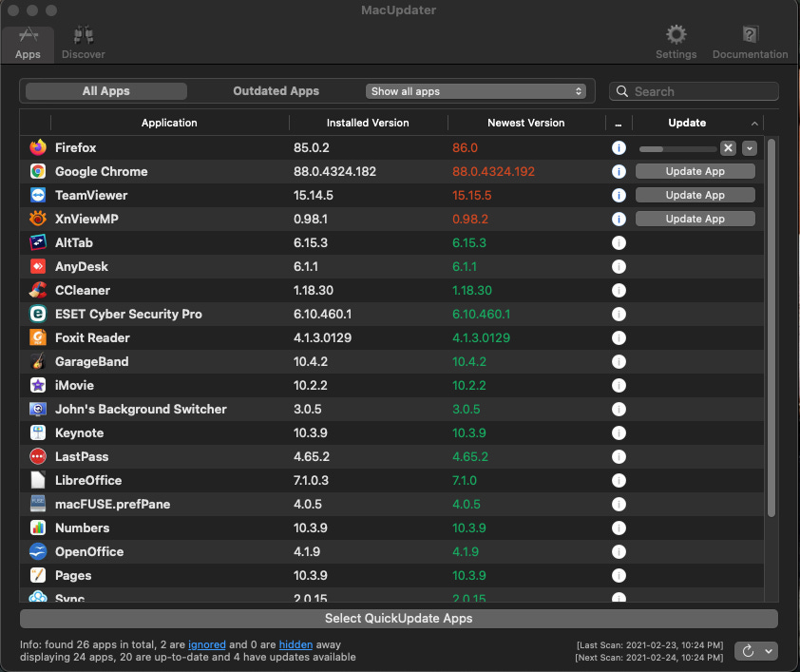800x672 pixels.
Task: Click the iMovie app icon
Action: pyautogui.click(x=38, y=385)
